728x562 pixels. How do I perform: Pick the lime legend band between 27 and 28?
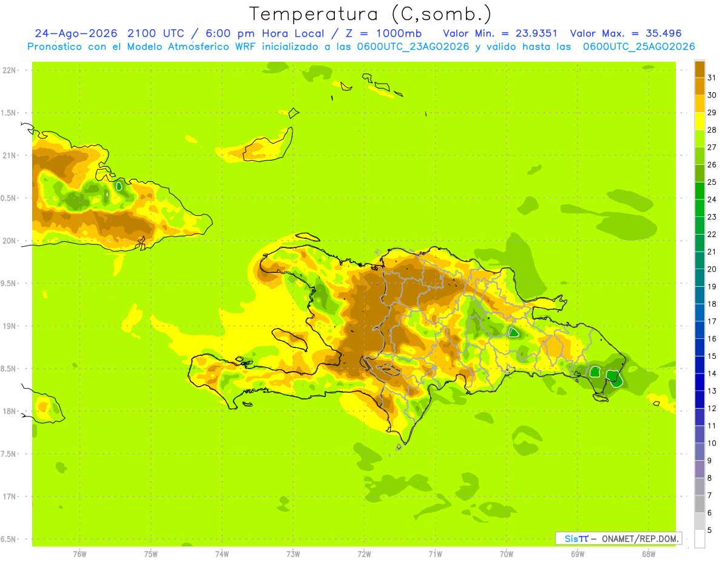[699, 138]
